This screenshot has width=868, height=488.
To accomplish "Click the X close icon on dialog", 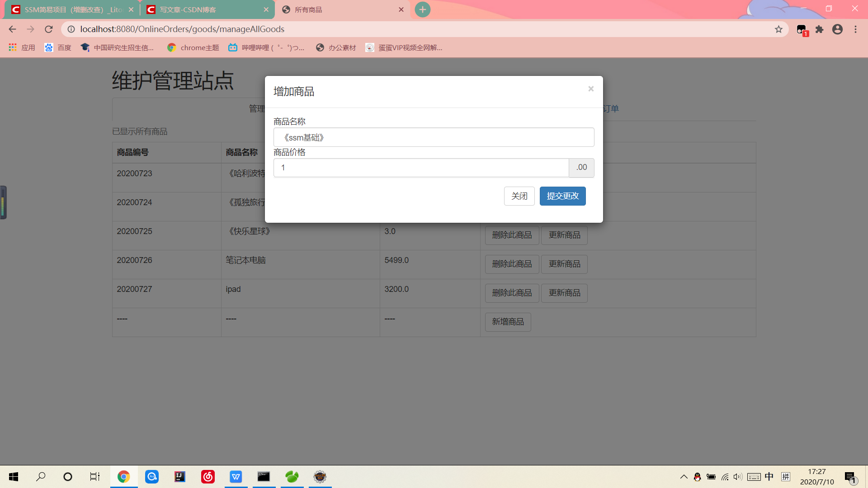I will point(591,89).
